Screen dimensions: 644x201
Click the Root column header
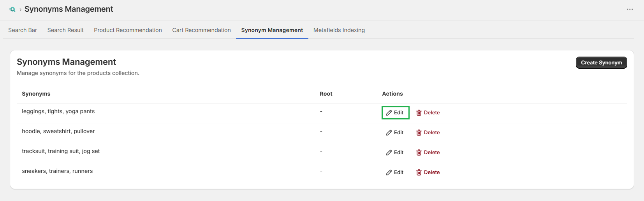click(x=326, y=94)
